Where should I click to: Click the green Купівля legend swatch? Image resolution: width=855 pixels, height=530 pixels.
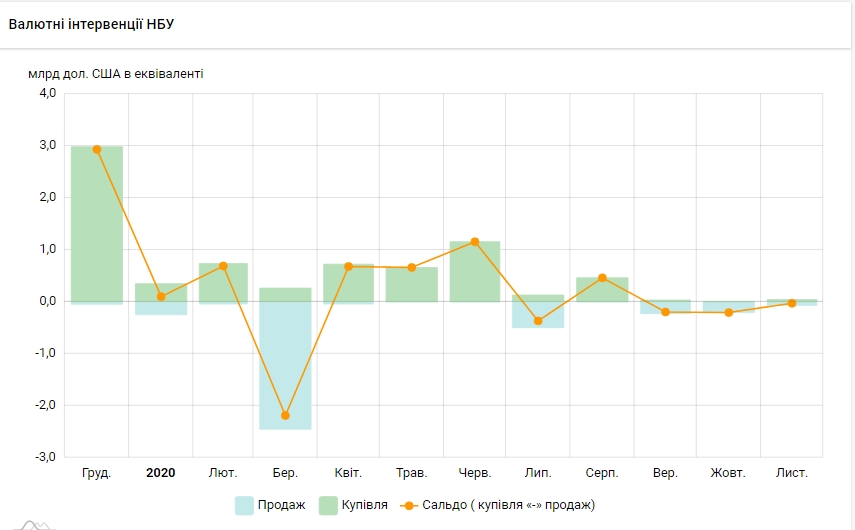pos(328,505)
